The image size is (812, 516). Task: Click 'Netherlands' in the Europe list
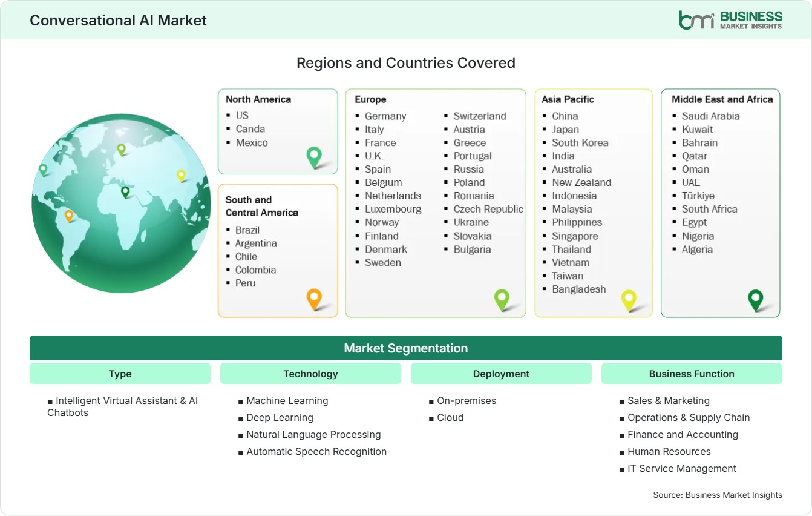coord(393,196)
